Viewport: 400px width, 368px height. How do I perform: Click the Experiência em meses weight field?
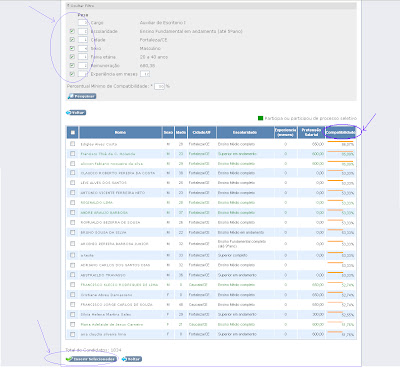click(83, 74)
